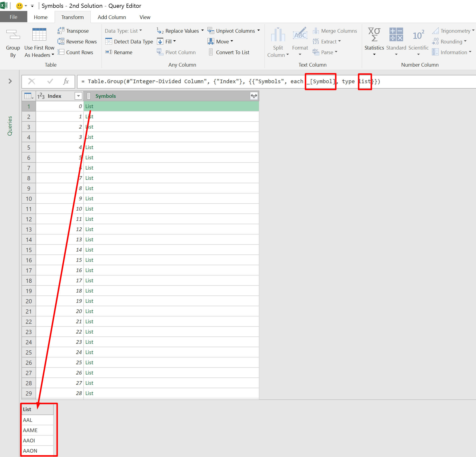
Task: Cancel the formula edit with X
Action: 32,81
